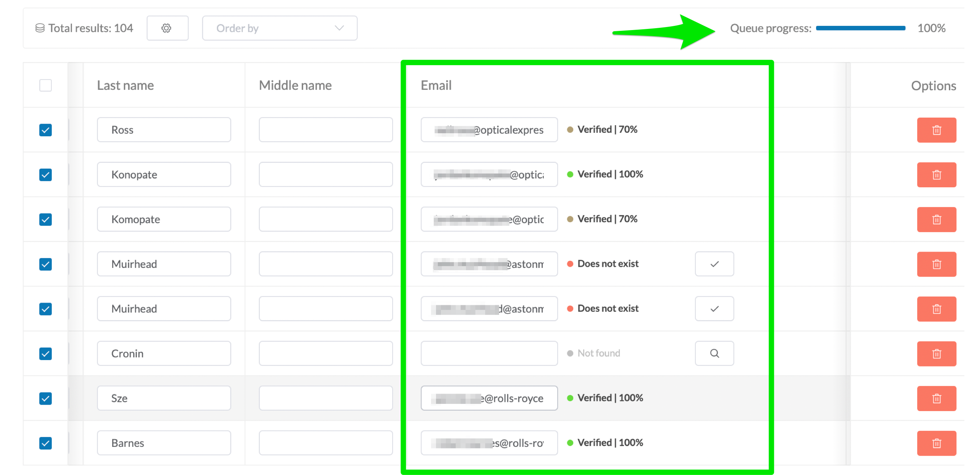
Task: Click the checkmark beside the first Muirhead email
Action: tap(714, 264)
